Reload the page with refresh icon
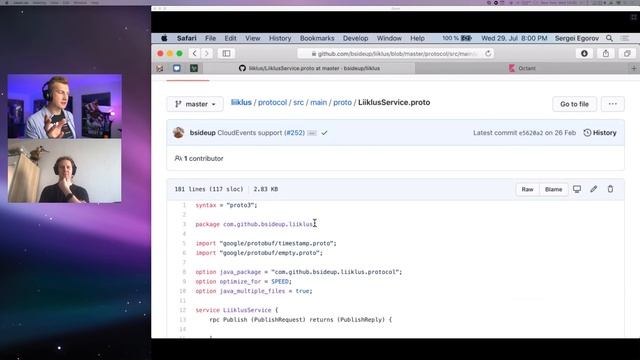640x360 pixels. (488, 53)
